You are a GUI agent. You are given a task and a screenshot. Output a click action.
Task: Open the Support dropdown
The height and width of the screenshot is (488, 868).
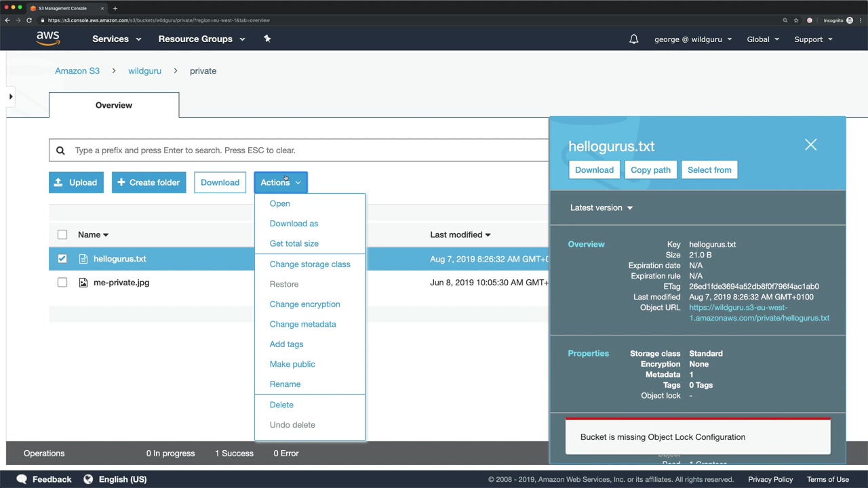point(813,39)
